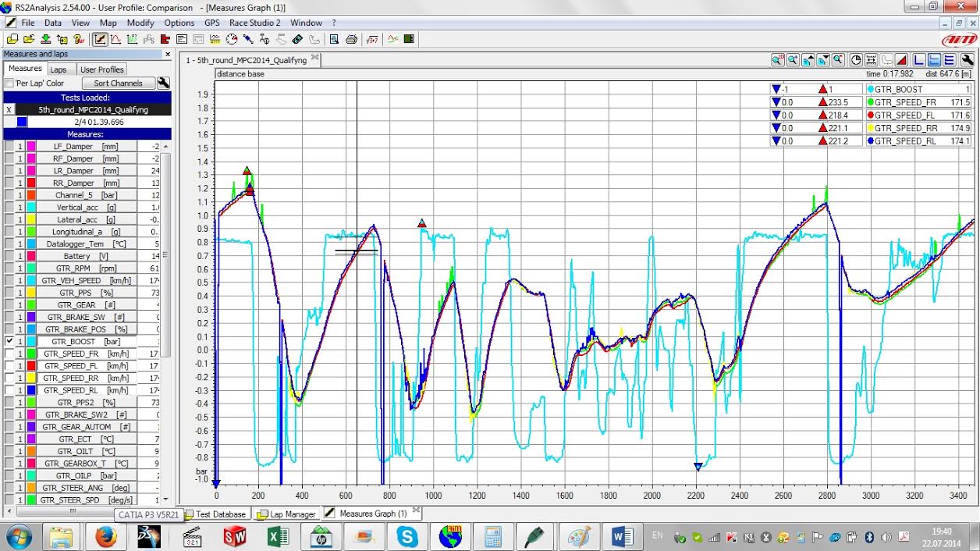The image size is (980, 551).
Task: Select the stacked axes layout icon
Action: [950, 59]
